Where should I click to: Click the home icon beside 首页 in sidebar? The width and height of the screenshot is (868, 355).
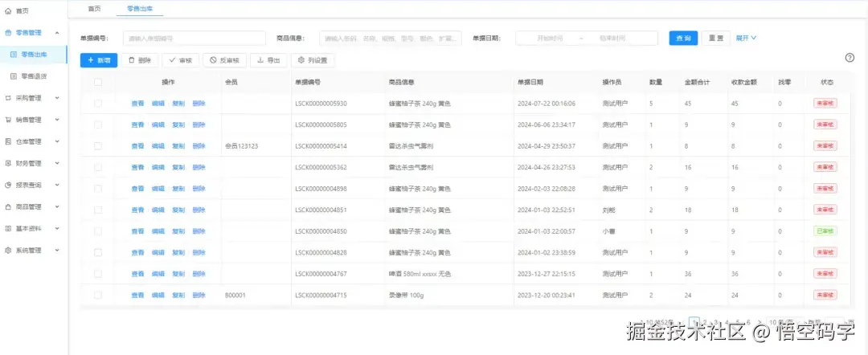(8, 10)
